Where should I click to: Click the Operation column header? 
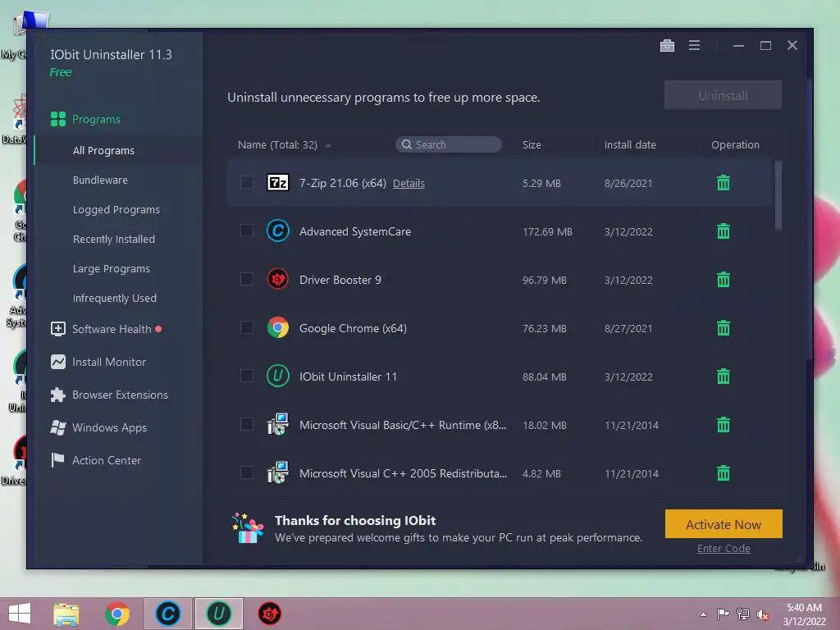[x=735, y=144]
